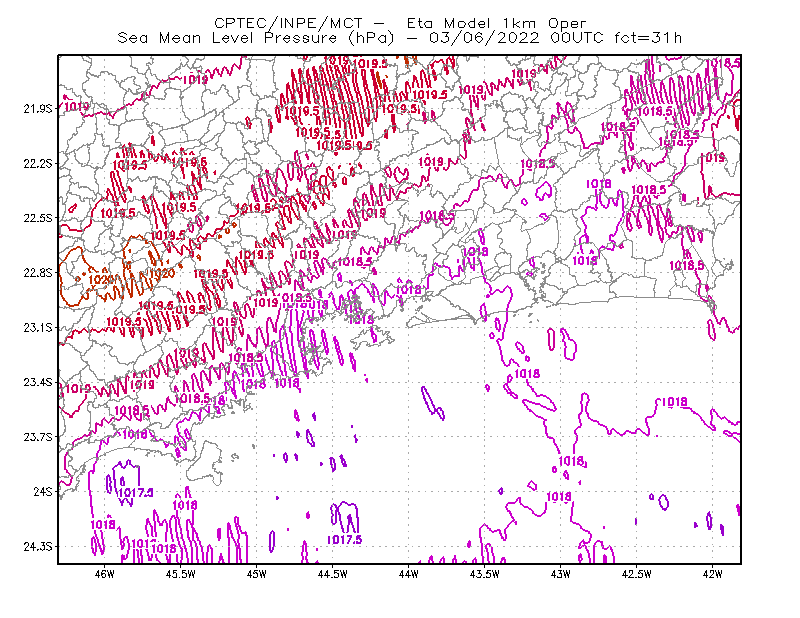Pick the 43.5W longitude axis label
Screen dimensions: 800x618
click(485, 574)
